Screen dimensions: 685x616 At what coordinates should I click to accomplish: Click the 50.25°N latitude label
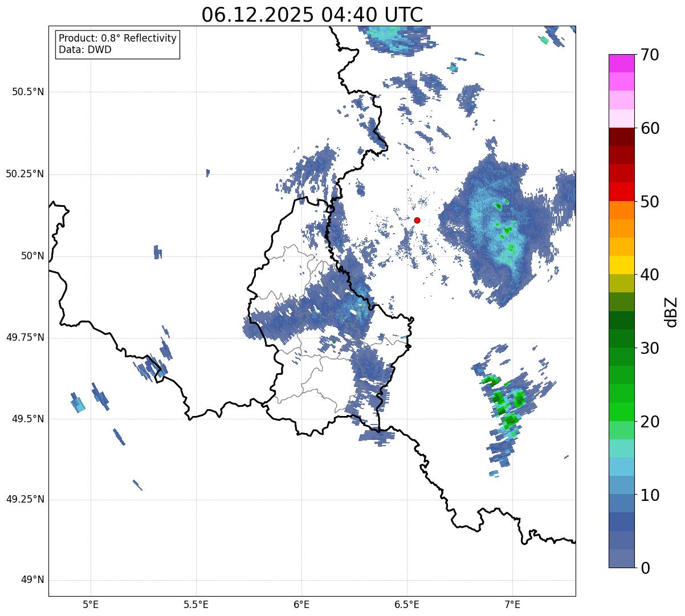pyautogui.click(x=25, y=174)
